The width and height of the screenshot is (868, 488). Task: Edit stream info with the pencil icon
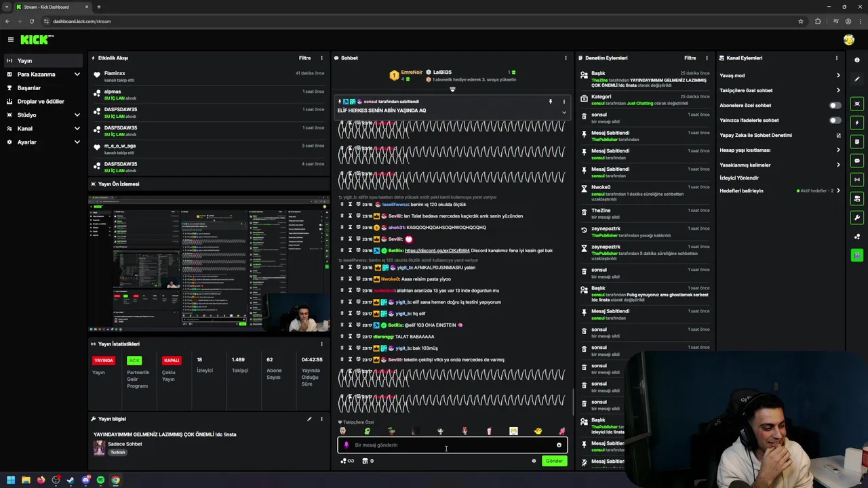309,419
